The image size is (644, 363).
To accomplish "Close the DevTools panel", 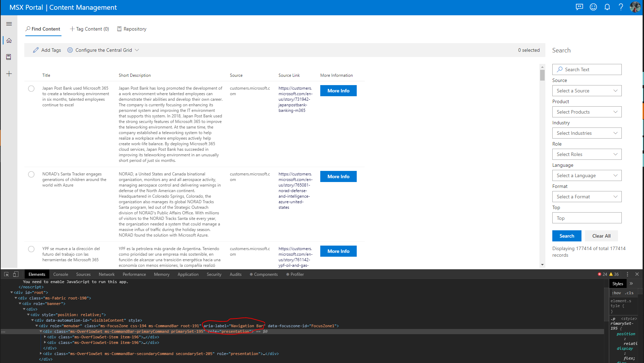I will pos(637,274).
